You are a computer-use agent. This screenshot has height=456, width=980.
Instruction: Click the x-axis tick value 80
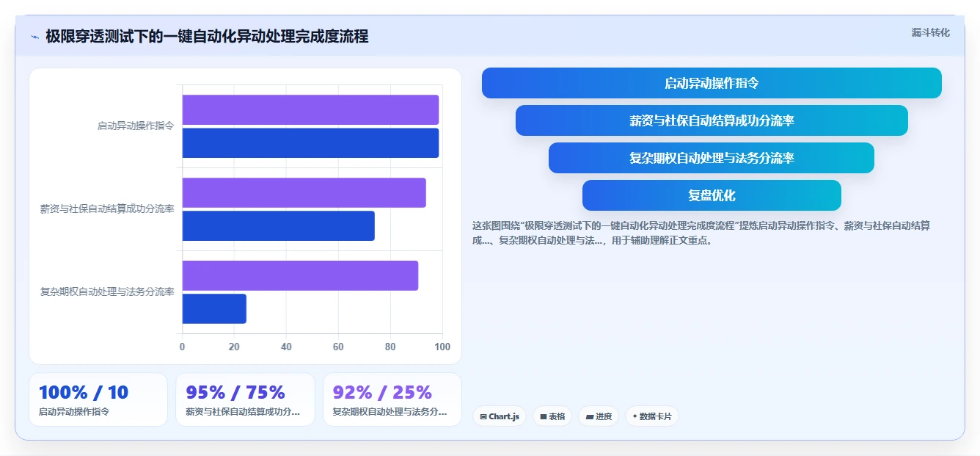(x=390, y=347)
